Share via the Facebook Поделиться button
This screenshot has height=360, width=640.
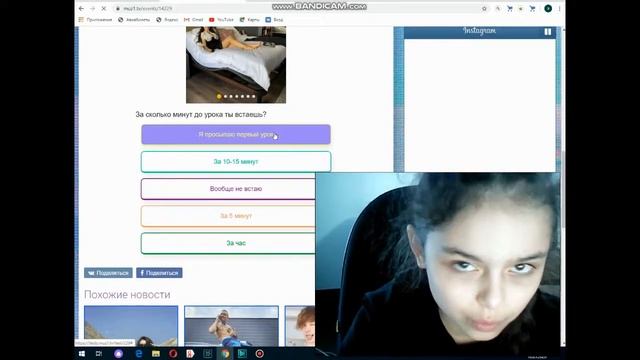159,273
